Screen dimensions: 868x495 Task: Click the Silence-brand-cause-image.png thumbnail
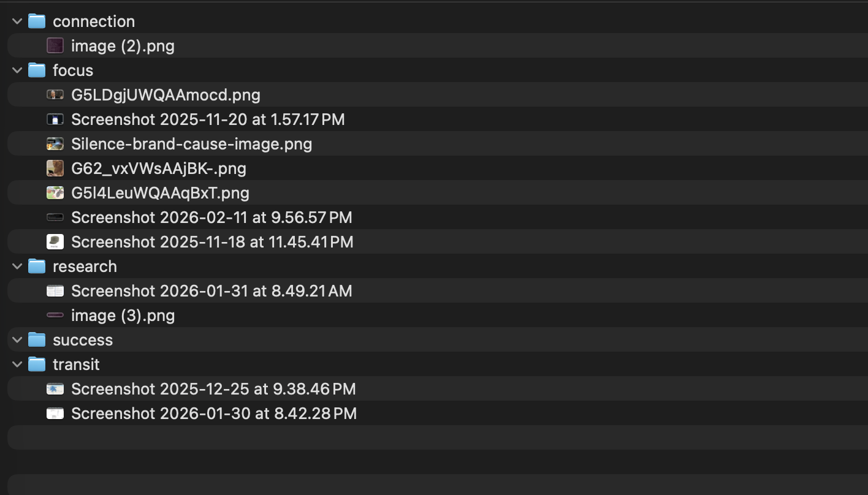[55, 144]
